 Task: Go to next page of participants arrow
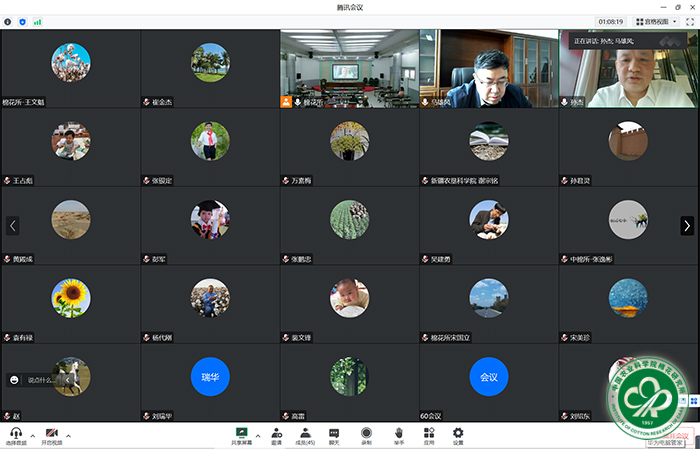(x=687, y=226)
